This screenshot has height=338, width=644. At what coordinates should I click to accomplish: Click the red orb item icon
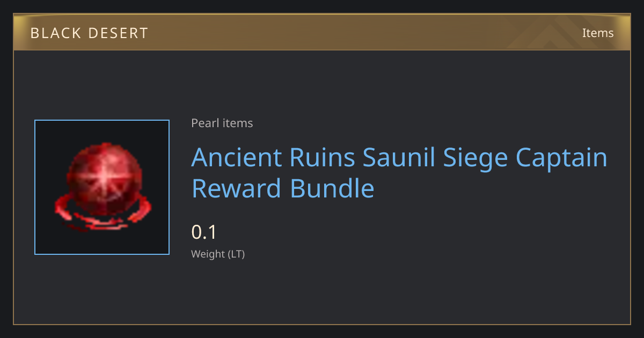coord(102,187)
